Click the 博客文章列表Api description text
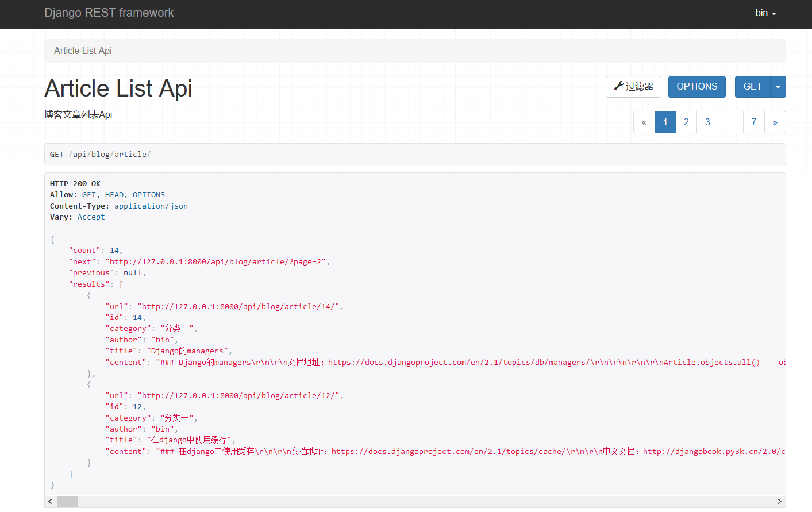The width and height of the screenshot is (812, 512). click(x=78, y=114)
